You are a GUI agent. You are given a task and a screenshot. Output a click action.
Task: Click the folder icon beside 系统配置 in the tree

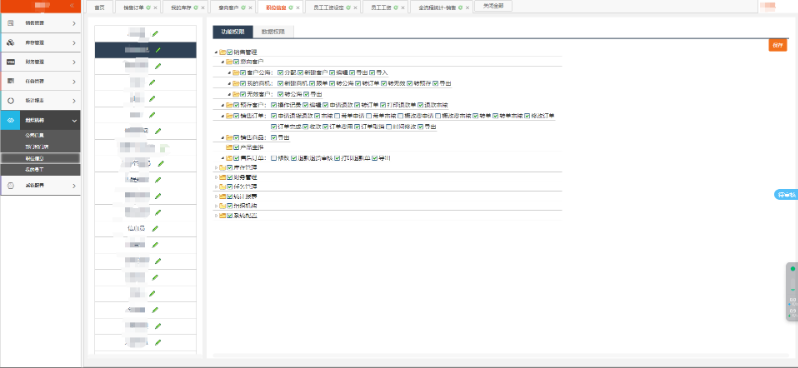(x=223, y=216)
